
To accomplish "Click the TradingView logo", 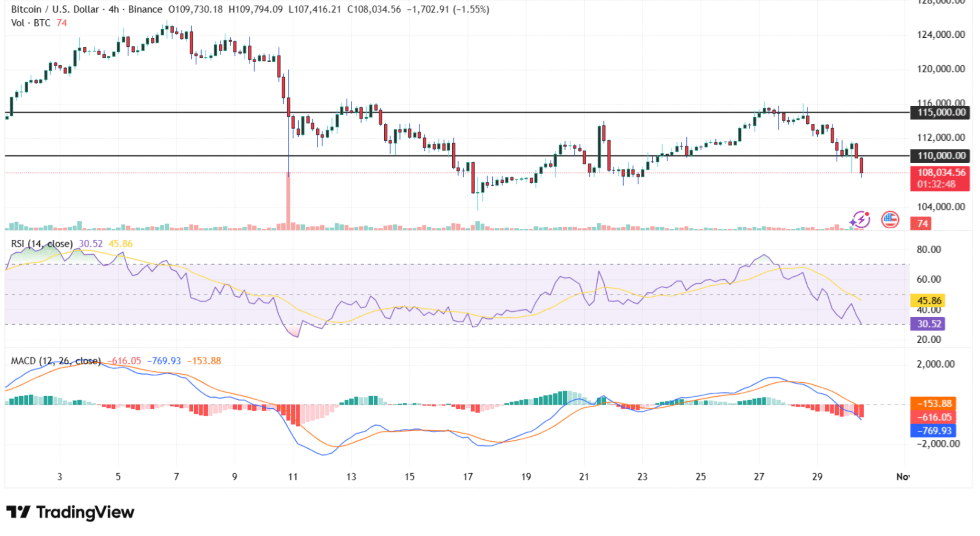I will point(70,512).
